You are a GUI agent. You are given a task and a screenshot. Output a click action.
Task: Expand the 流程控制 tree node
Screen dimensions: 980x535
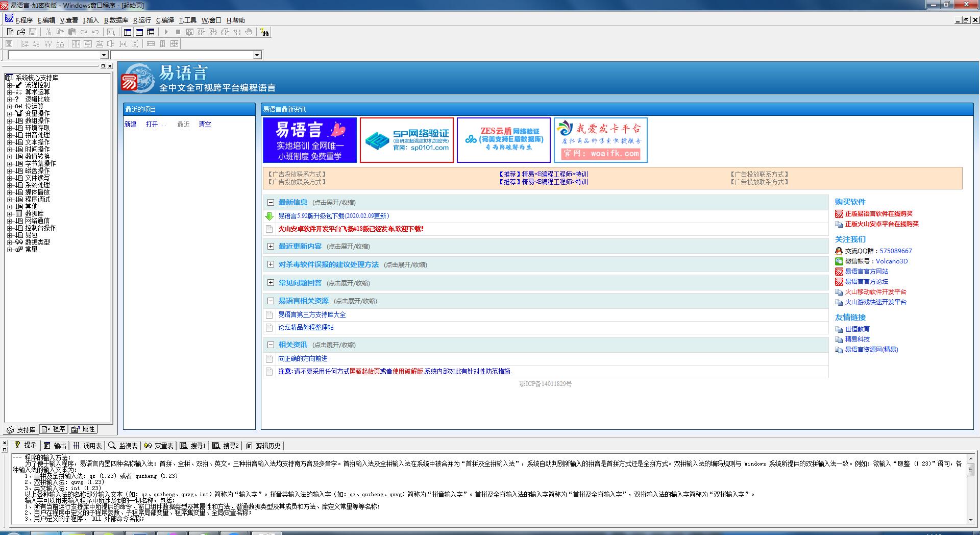click(x=9, y=85)
